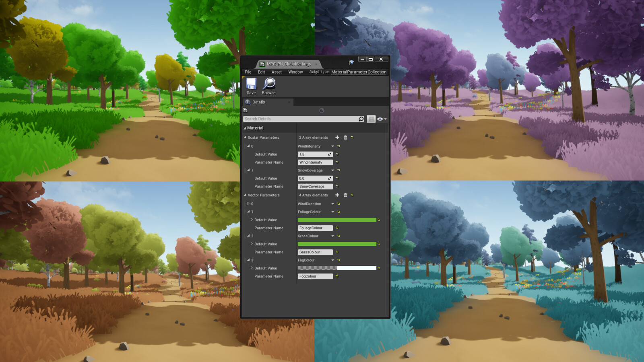
Task: Collapse the Scalar Parameters section
Action: pos(245,138)
